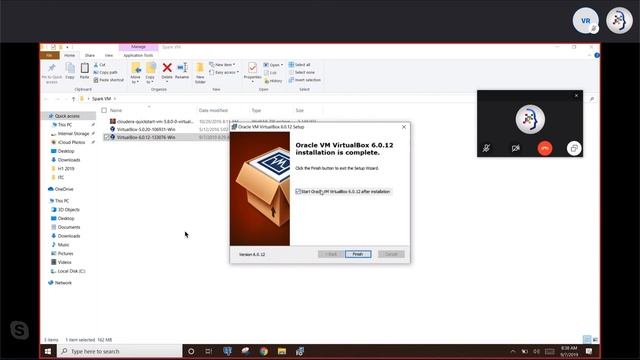The height and width of the screenshot is (360, 640).
Task: Click Invert selection in ribbon
Action: [x=304, y=80]
